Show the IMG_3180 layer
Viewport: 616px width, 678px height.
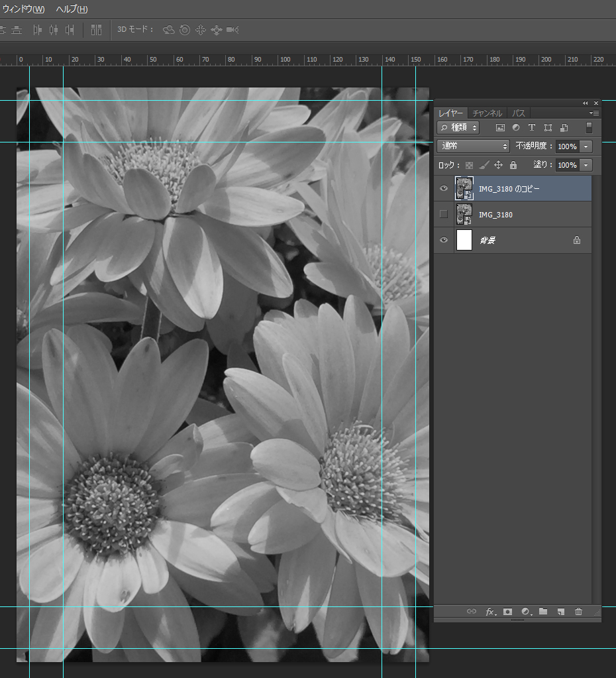(444, 214)
